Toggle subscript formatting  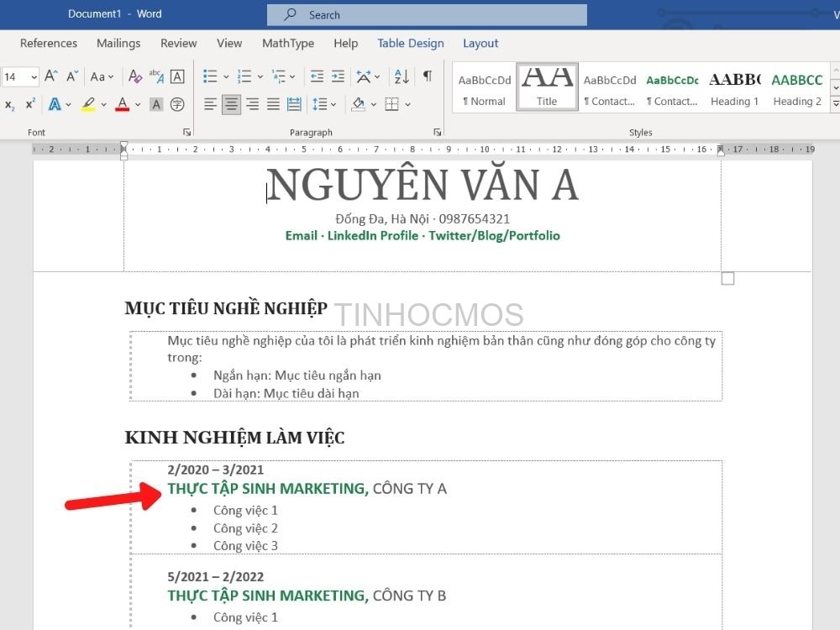coord(9,104)
